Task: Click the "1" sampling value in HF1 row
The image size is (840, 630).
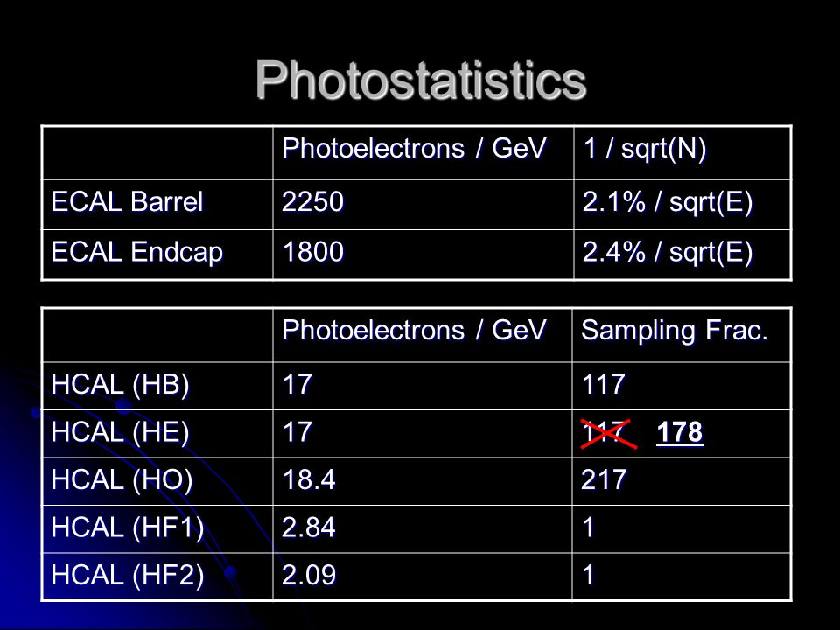Action: tap(588, 527)
